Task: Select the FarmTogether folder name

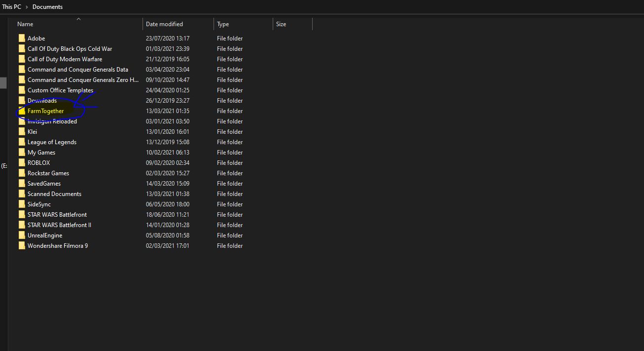Action: click(46, 111)
